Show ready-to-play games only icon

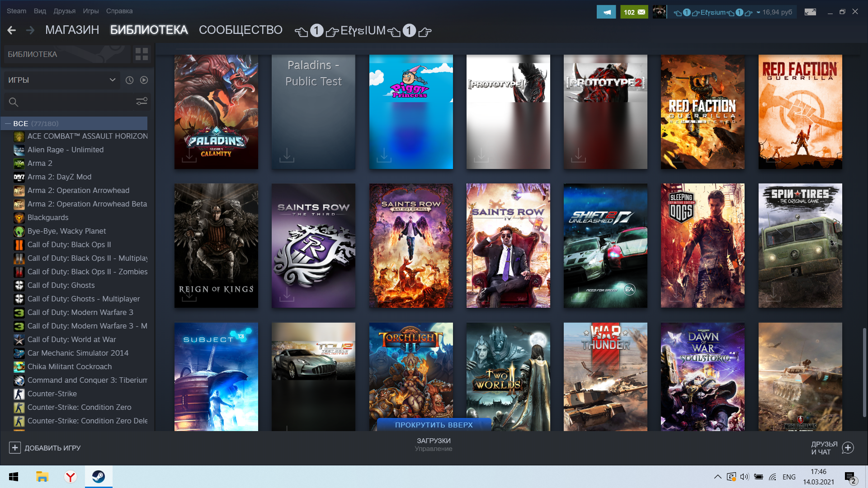[x=144, y=80]
